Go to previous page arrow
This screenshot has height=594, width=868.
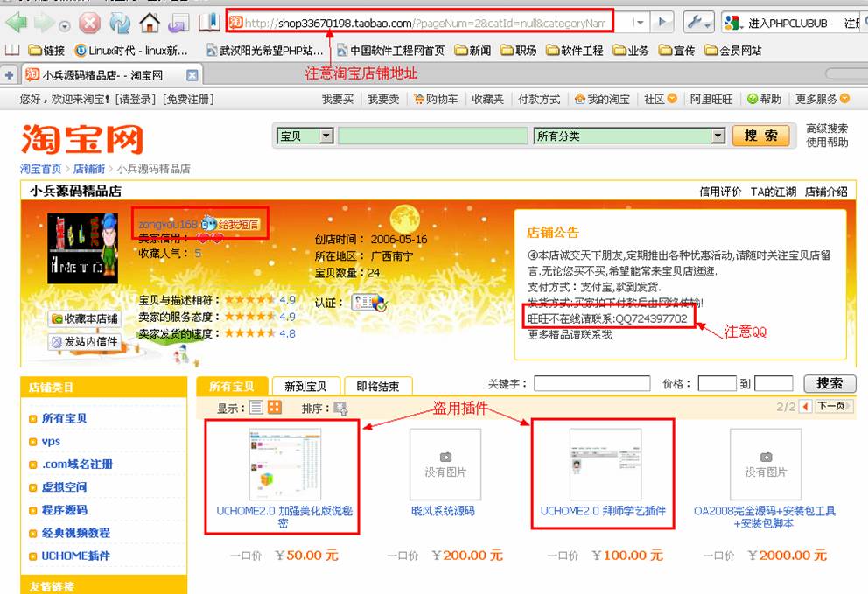coord(806,406)
